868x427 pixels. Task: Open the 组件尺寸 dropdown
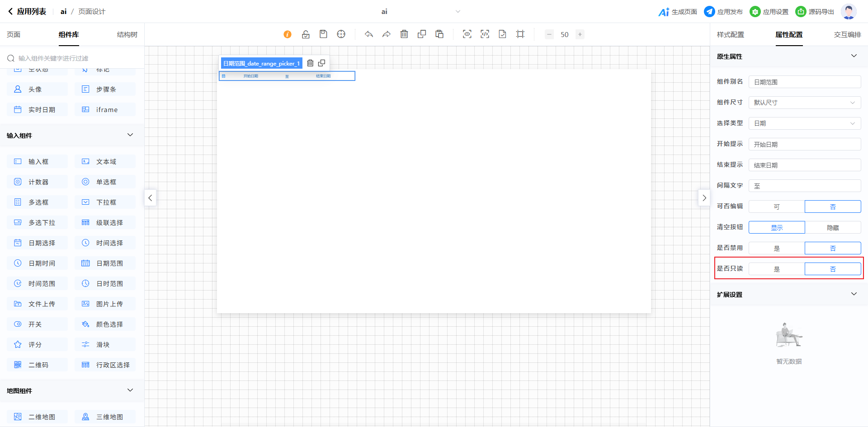point(805,103)
